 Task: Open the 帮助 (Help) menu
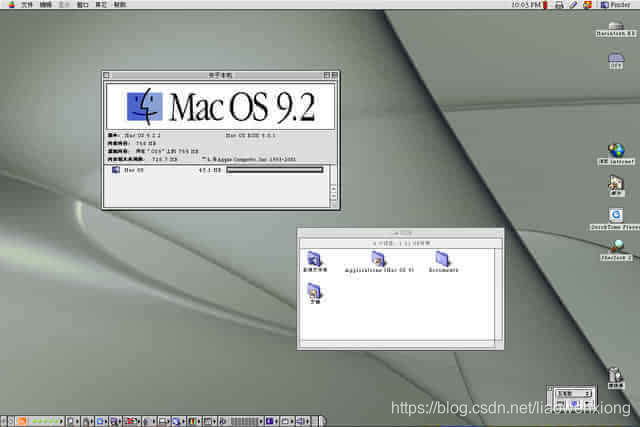120,5
